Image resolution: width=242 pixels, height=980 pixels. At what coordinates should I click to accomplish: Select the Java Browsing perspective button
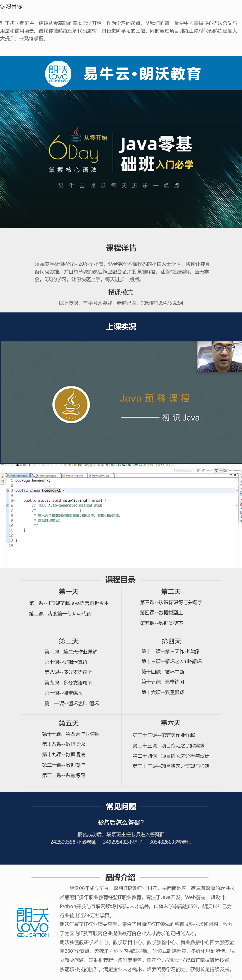click(233, 470)
